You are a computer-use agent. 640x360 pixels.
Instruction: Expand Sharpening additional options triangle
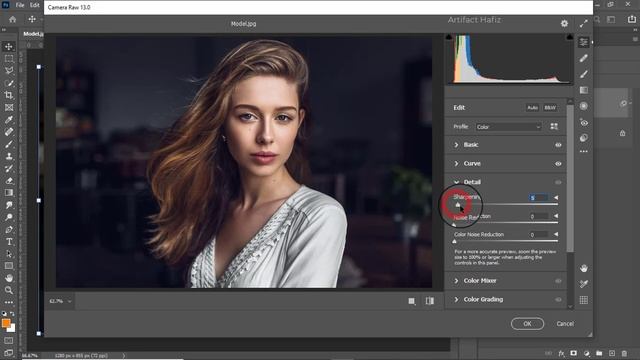point(556,198)
